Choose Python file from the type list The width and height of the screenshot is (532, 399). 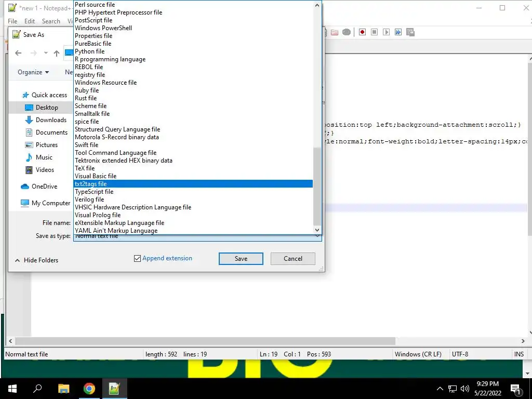[193, 51]
